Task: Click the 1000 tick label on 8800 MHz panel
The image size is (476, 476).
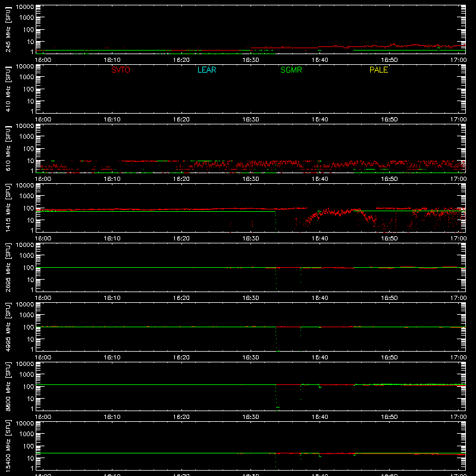Action: 27,375
